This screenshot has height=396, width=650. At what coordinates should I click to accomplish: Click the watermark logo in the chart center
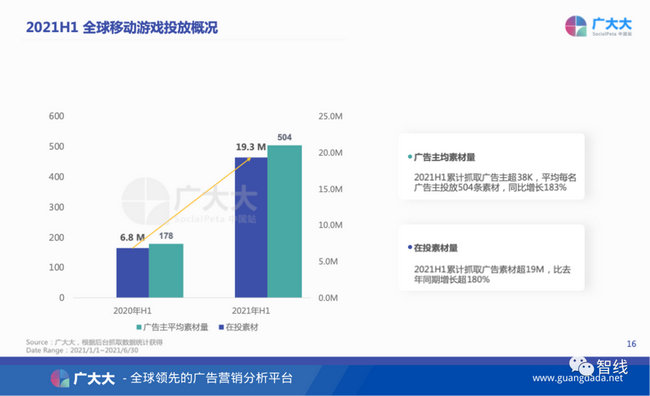coord(146,201)
